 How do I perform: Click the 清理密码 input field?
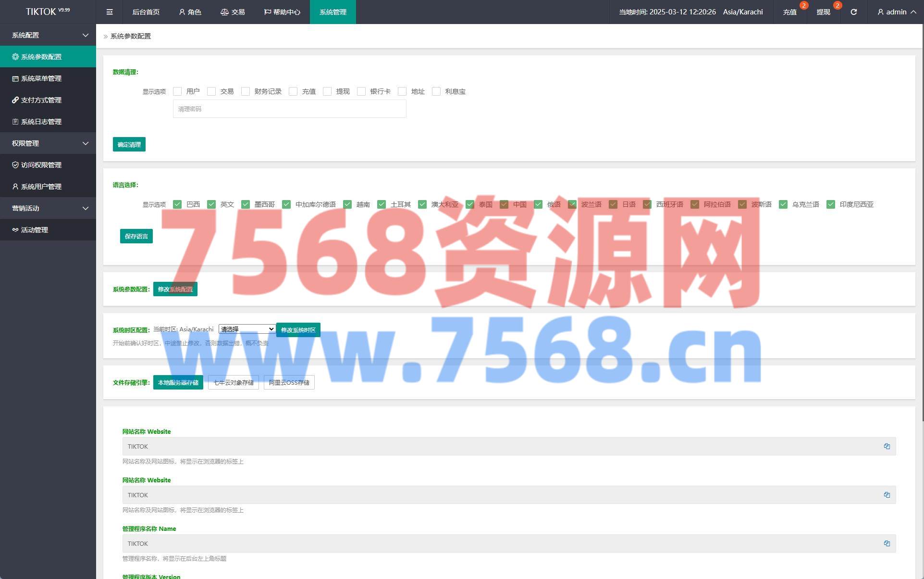pos(289,109)
